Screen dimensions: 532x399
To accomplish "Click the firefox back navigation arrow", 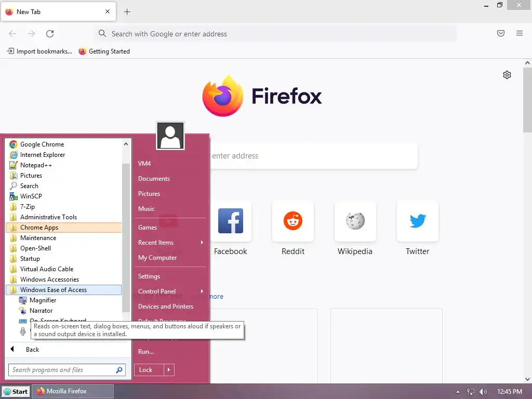I will [x=12, y=34].
